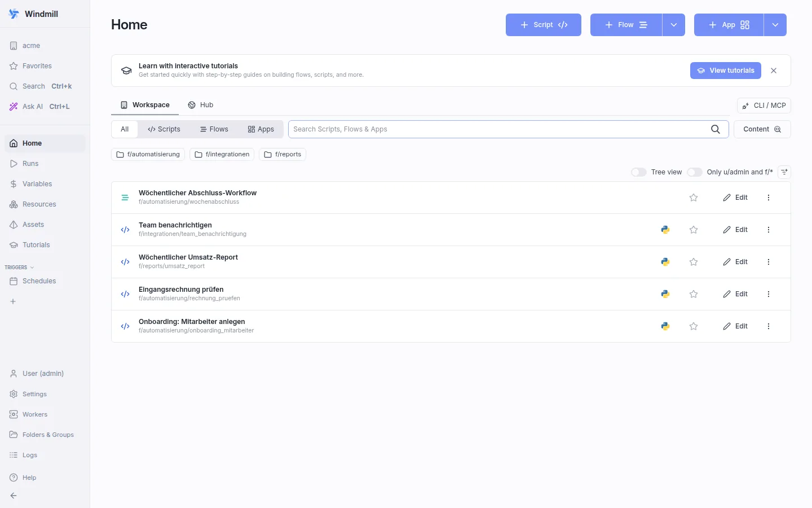The width and height of the screenshot is (812, 508).
Task: Filter by folder f/integrationen
Action: click(x=222, y=154)
